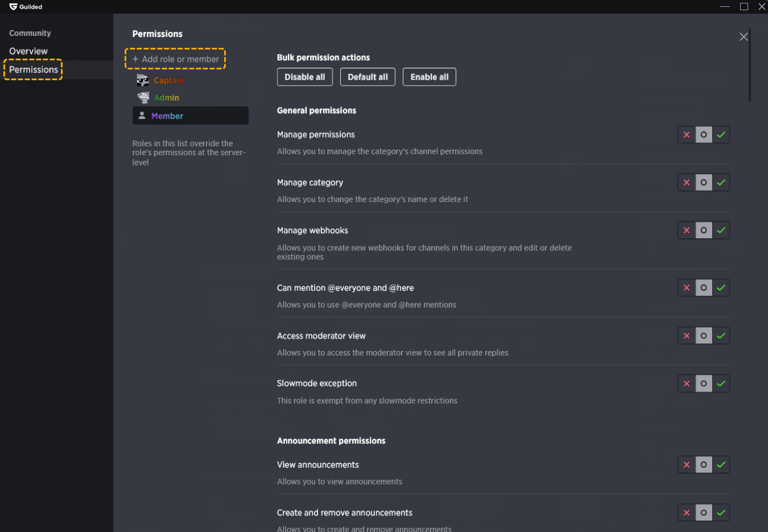Open the Overview settings tab

click(28, 51)
